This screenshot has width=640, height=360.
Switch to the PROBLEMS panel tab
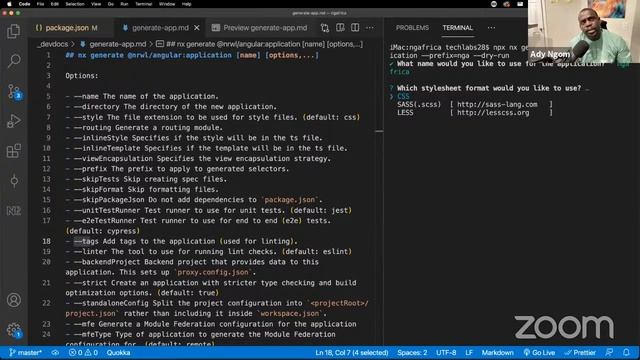pyautogui.click(x=412, y=28)
